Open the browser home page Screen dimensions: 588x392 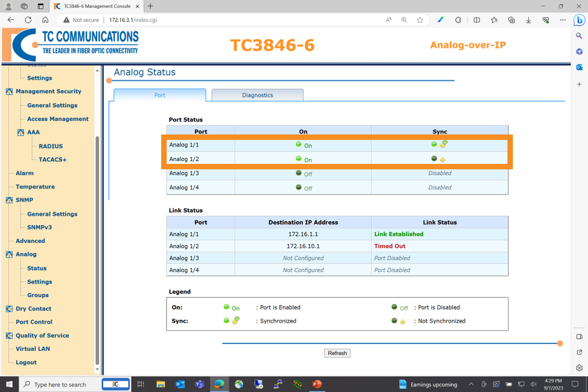pyautogui.click(x=45, y=20)
